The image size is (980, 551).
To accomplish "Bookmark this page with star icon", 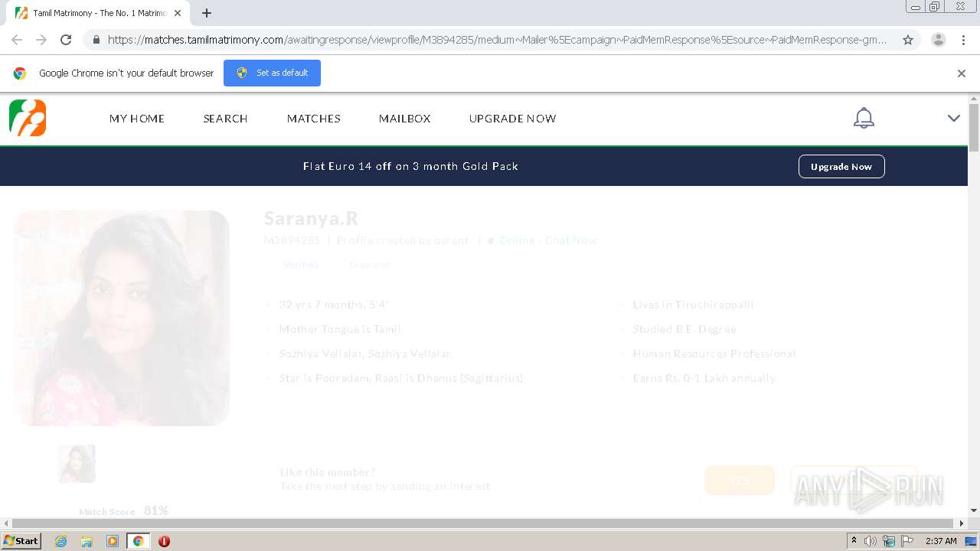I will (x=908, y=40).
